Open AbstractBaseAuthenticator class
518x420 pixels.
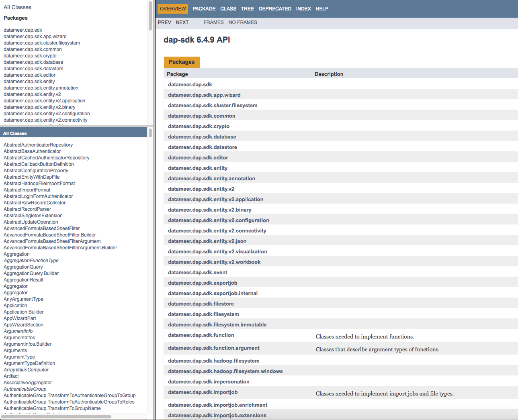pyautogui.click(x=32, y=151)
